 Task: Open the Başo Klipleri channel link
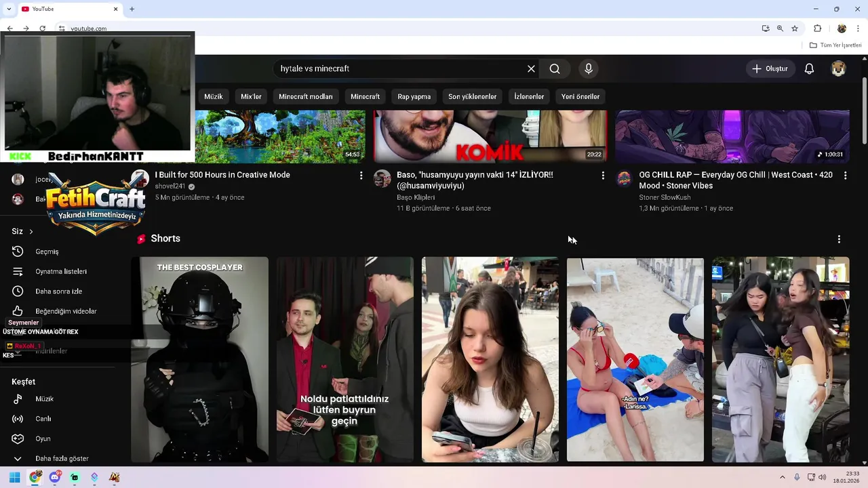click(416, 197)
